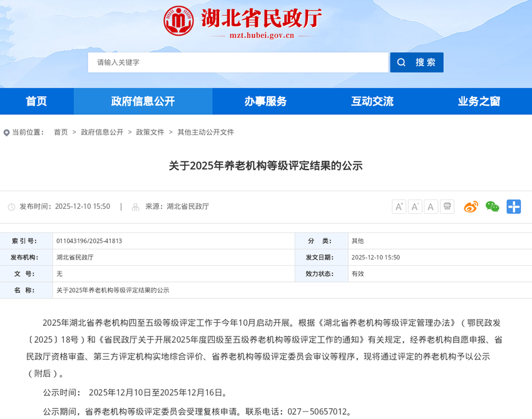Image resolution: width=532 pixels, height=419 pixels.
Task: Print the article using the printer icon
Action: coord(447,206)
